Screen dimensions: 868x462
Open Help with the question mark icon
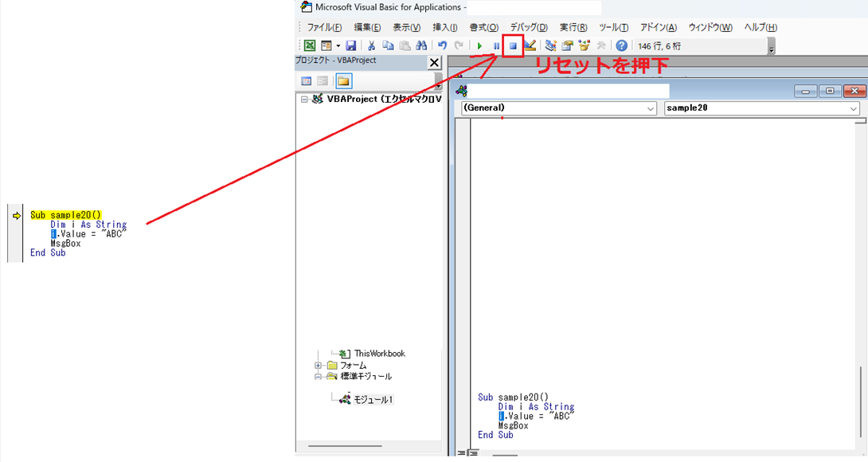pos(622,46)
